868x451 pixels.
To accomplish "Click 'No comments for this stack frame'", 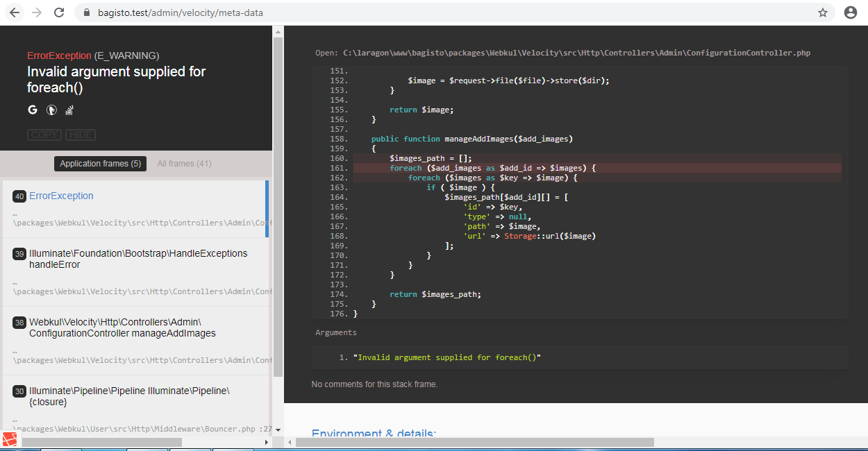I will [x=374, y=384].
